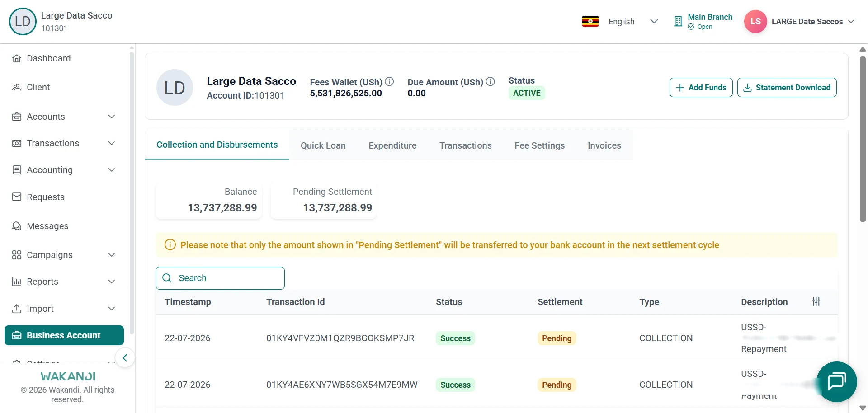This screenshot has height=413, width=868.
Task: Open Dashboard from the sidebar
Action: pyautogui.click(x=49, y=58)
